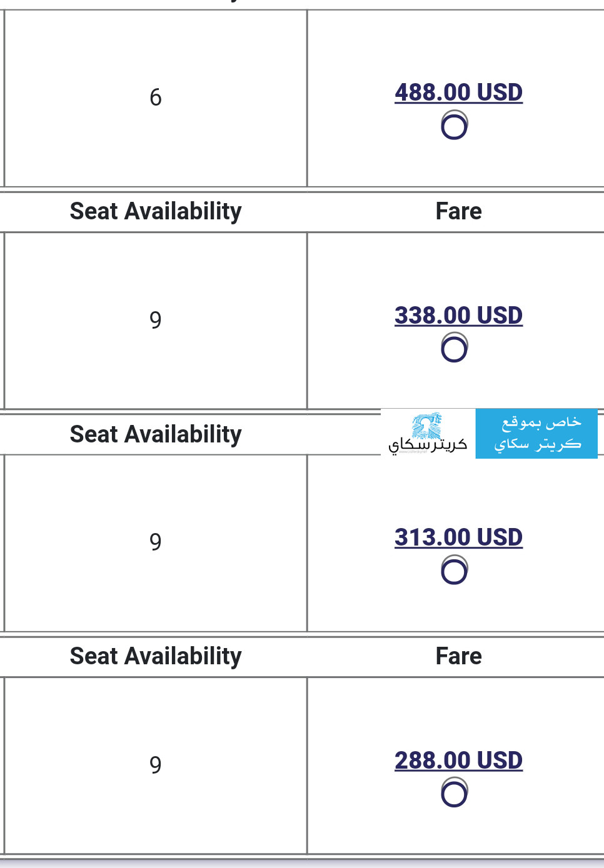Select the radio button under 338.00 USD
Screen dimensions: 604x868
(x=455, y=347)
